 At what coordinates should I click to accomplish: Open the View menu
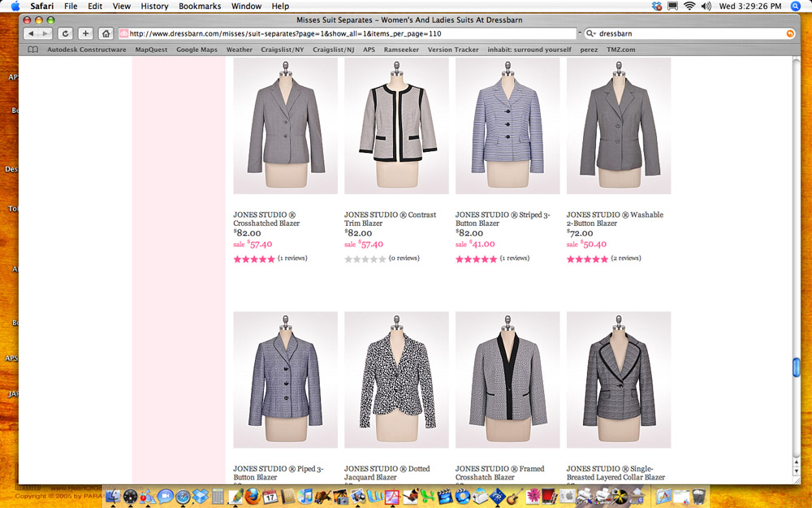click(122, 7)
